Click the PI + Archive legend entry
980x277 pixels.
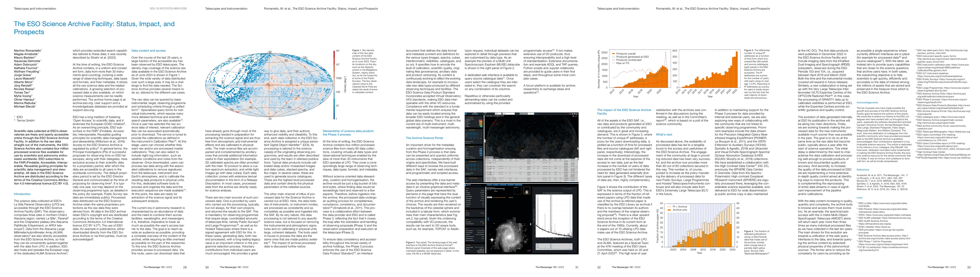pos(678,206)
